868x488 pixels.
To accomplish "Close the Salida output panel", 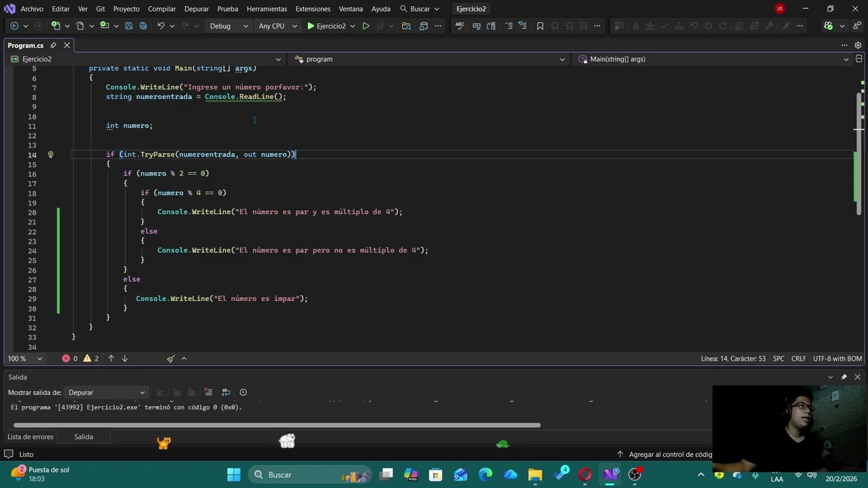I will pos(857,377).
